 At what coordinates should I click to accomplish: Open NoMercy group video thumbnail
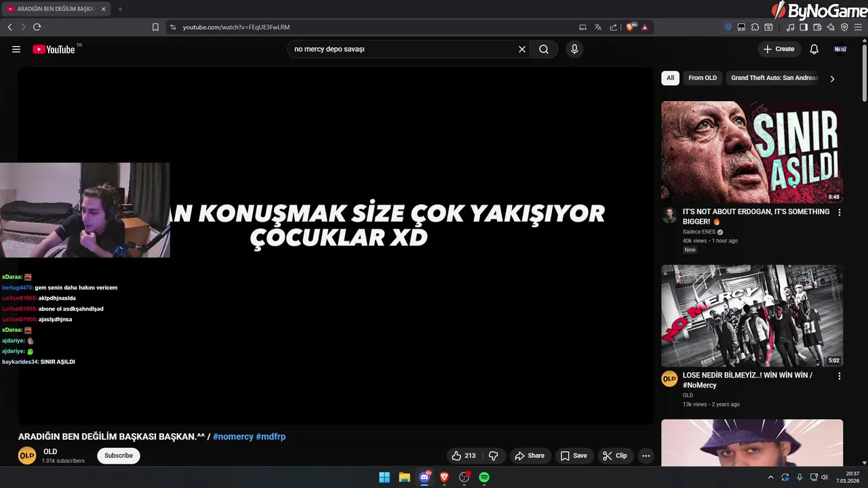752,315
